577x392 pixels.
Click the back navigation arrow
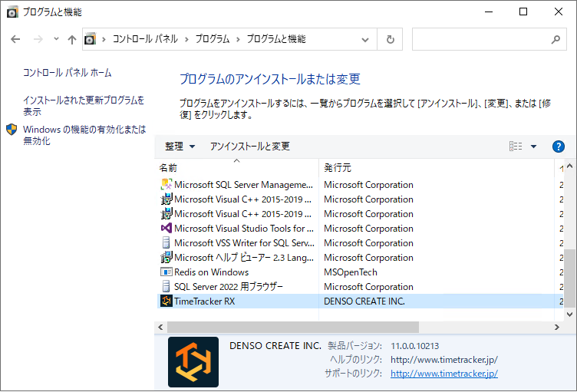coord(16,39)
